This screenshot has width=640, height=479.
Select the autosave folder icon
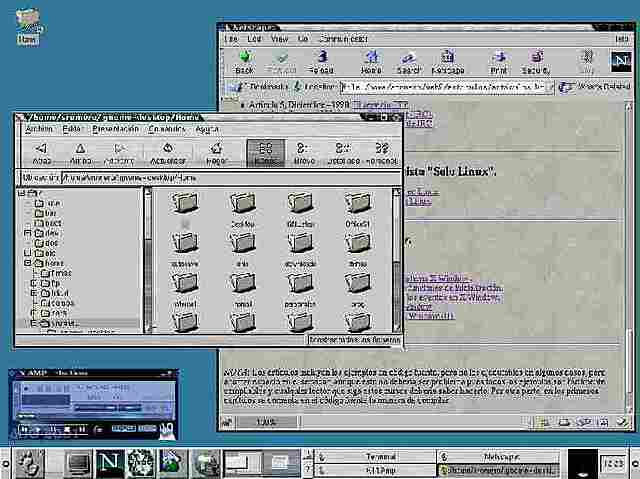(185, 249)
